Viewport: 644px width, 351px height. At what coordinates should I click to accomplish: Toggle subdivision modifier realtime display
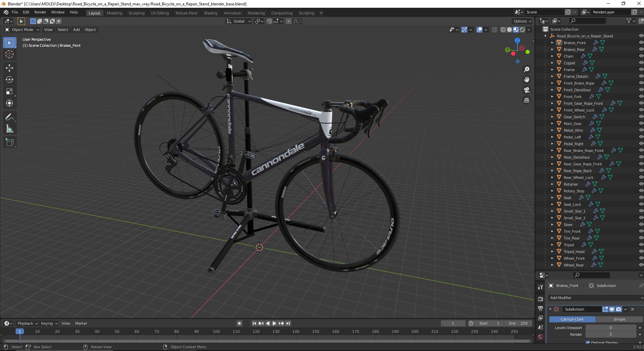pyautogui.click(x=612, y=309)
